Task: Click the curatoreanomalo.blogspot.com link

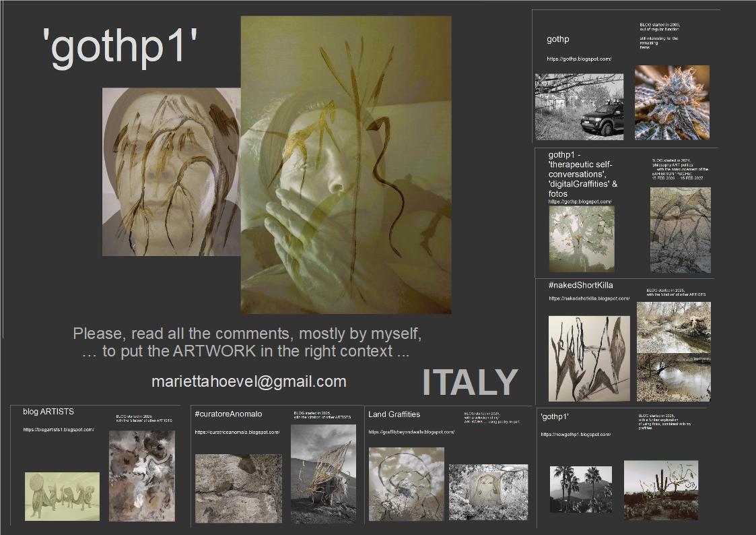Action: coord(237,432)
